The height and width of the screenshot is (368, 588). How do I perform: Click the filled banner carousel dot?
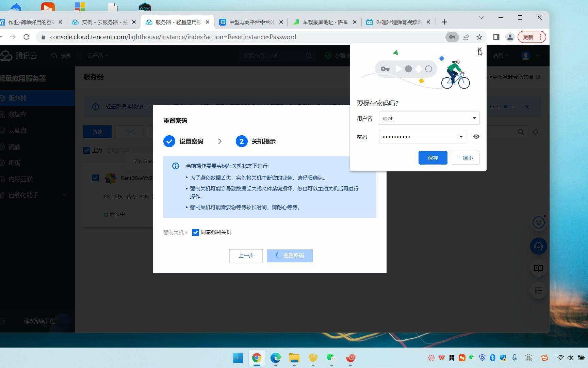[x=506, y=107]
